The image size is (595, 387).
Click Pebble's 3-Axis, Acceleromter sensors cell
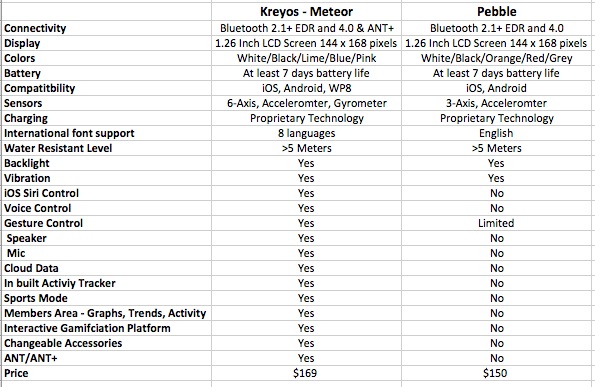click(496, 103)
